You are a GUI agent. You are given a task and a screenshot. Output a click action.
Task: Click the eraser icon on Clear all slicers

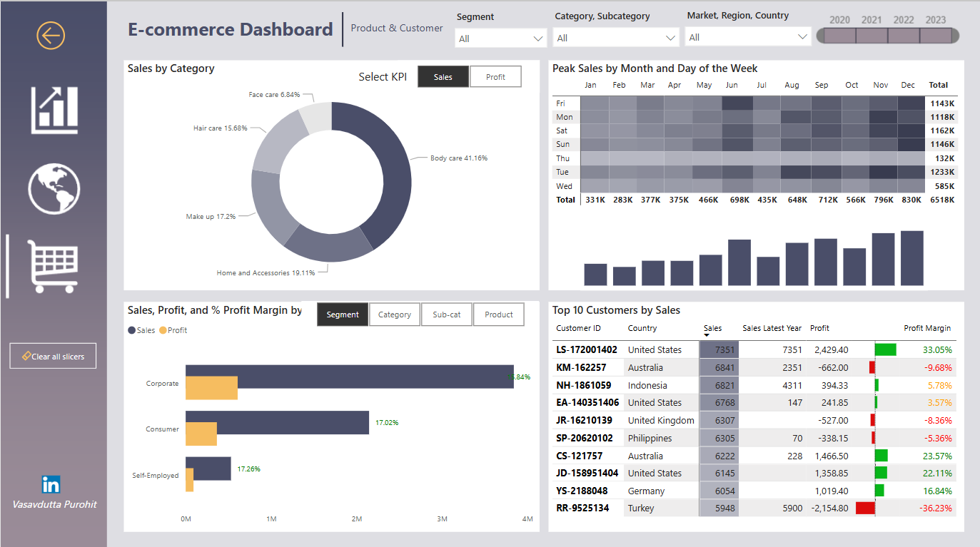pyautogui.click(x=26, y=356)
